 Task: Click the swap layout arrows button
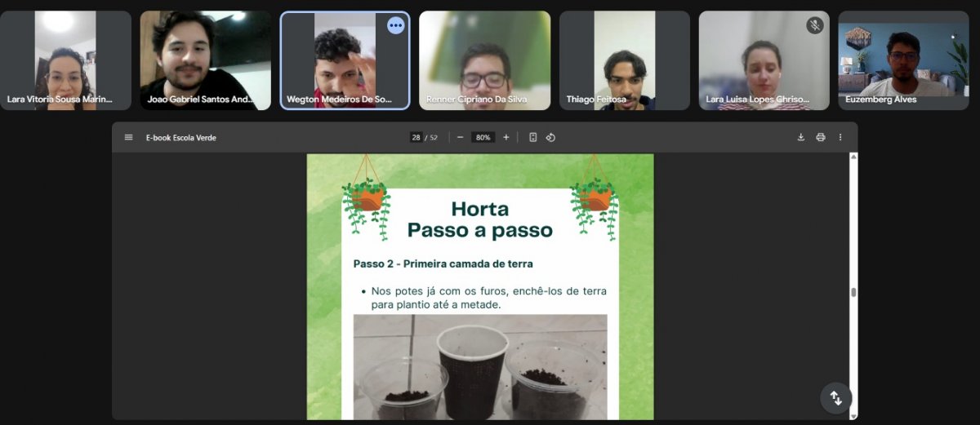tap(836, 398)
